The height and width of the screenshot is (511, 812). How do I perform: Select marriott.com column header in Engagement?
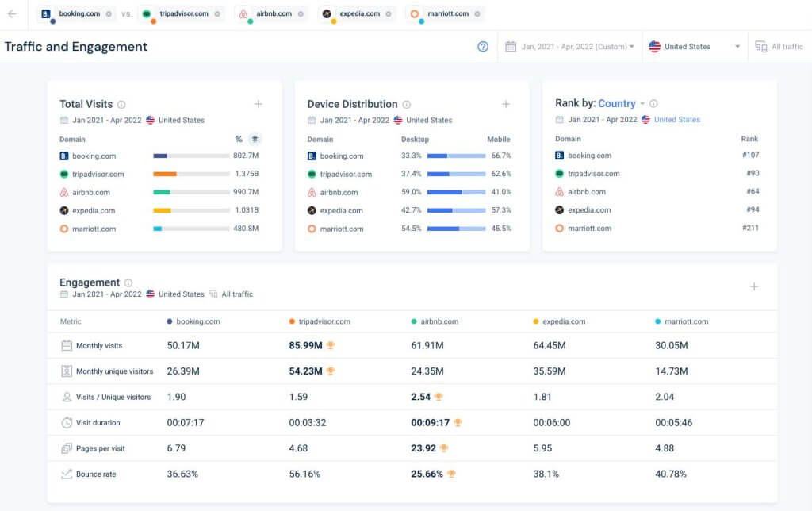pos(681,321)
